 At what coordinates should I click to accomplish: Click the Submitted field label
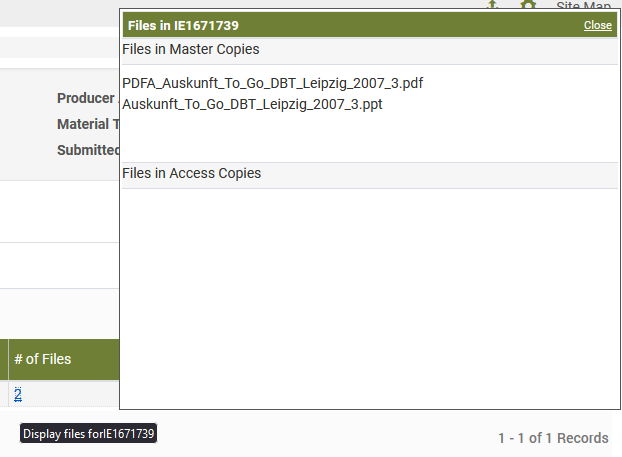pyautogui.click(x=88, y=150)
